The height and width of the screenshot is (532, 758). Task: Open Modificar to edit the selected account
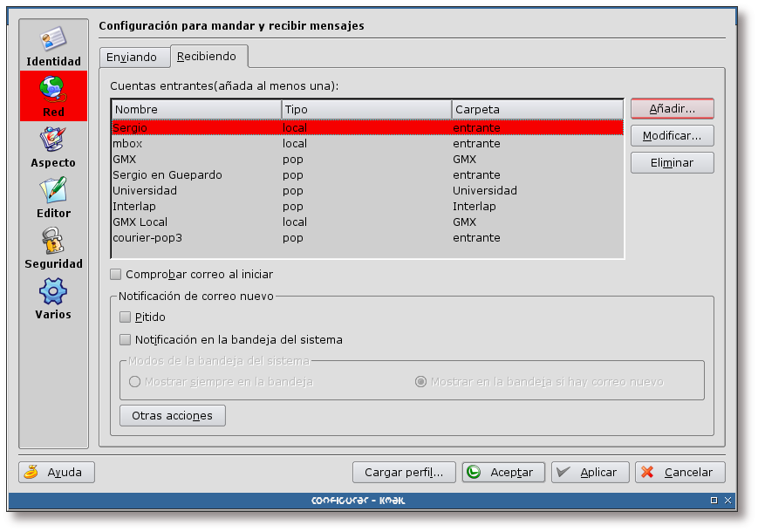[x=672, y=135]
